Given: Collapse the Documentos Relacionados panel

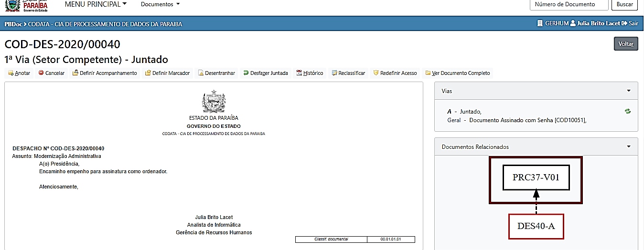Looking at the screenshot, I should pos(629,146).
